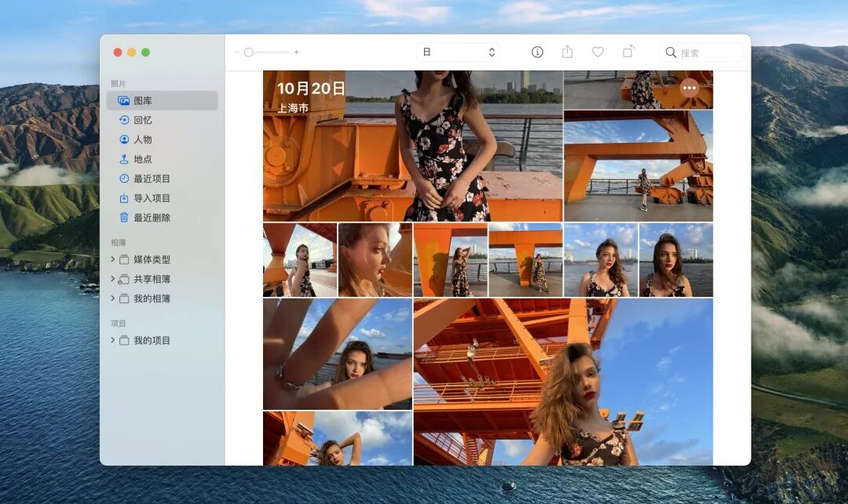Viewport: 848px width, 504px height.
Task: Expand the 媒体类型 album group
Action: click(x=112, y=260)
